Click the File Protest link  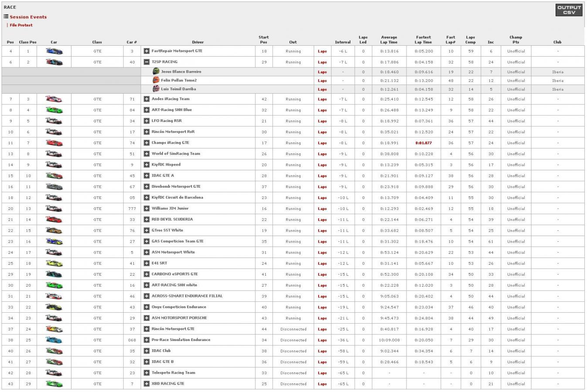point(21,25)
